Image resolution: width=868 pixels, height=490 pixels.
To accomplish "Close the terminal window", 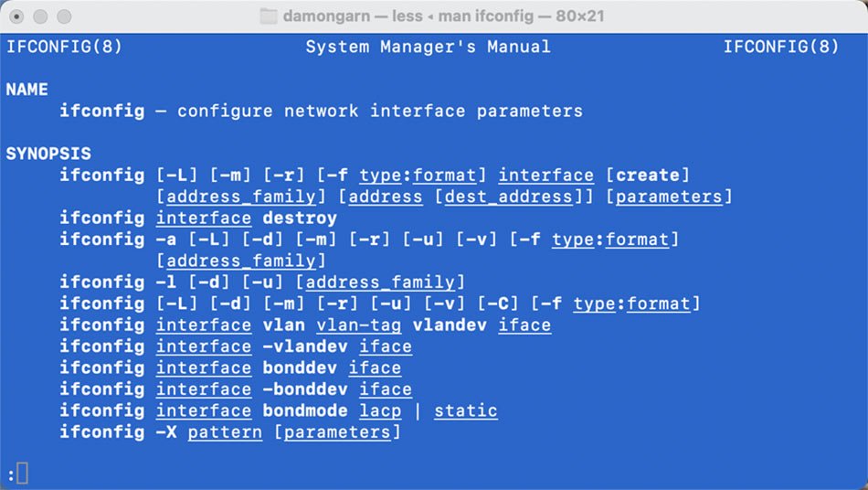I will [18, 16].
